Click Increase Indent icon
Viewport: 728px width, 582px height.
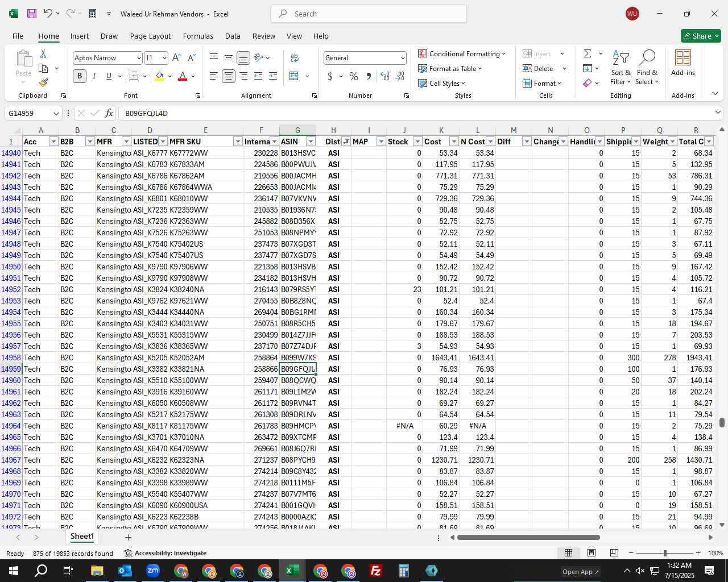[x=273, y=76]
